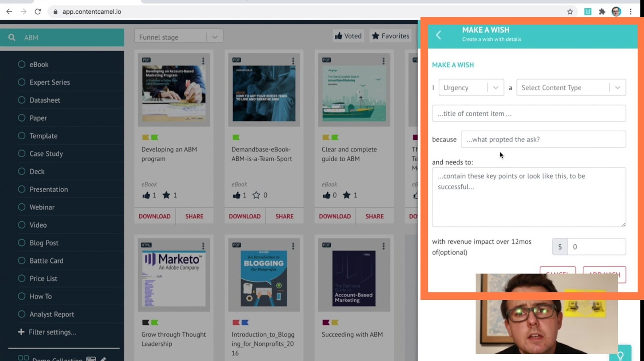Image resolution: width=644 pixels, height=361 pixels.
Task: Filter by Voted items
Action: (348, 36)
